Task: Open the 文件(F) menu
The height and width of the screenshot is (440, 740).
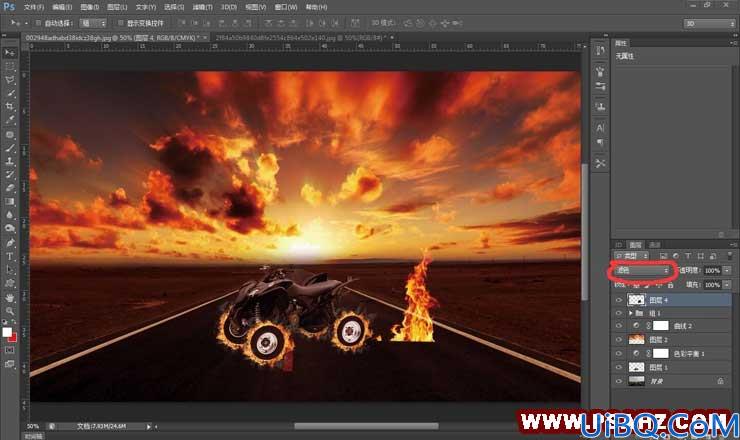Action: (x=34, y=7)
